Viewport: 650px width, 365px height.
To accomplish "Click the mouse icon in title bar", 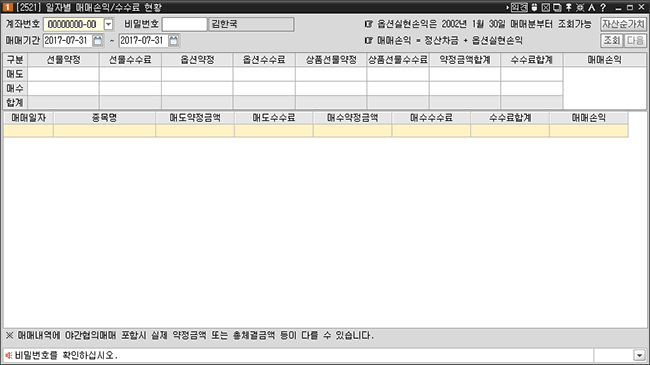I will (535, 7).
